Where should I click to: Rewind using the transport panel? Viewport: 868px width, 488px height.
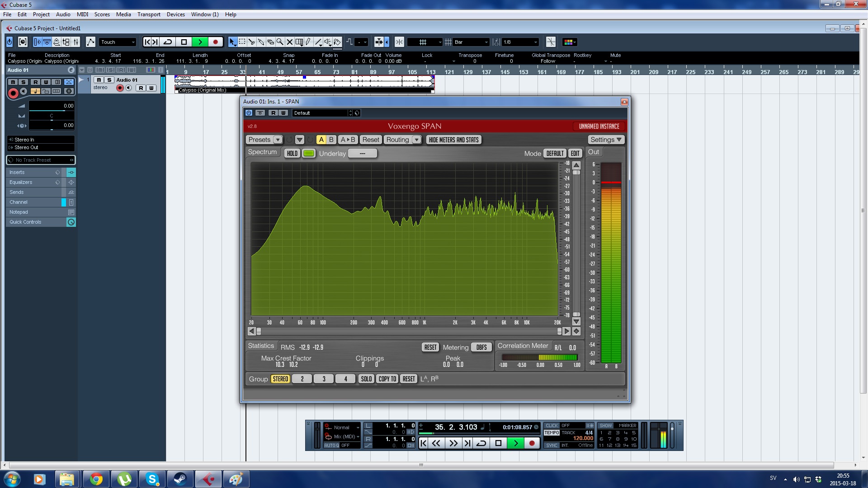click(x=436, y=443)
